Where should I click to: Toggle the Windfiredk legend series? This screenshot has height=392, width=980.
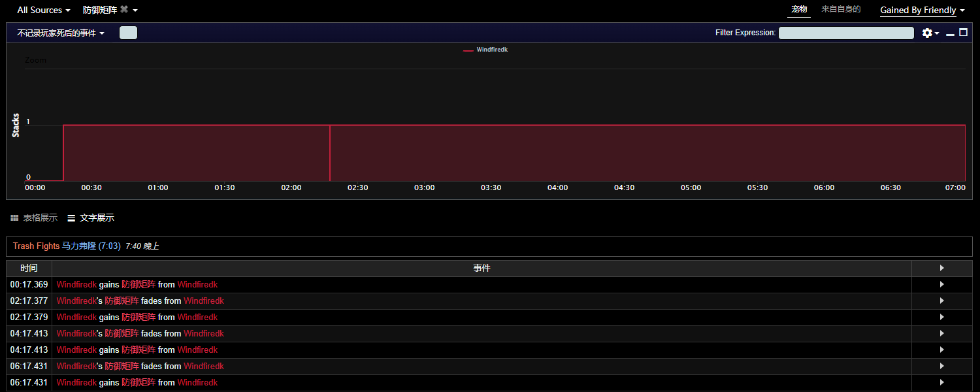coord(485,50)
